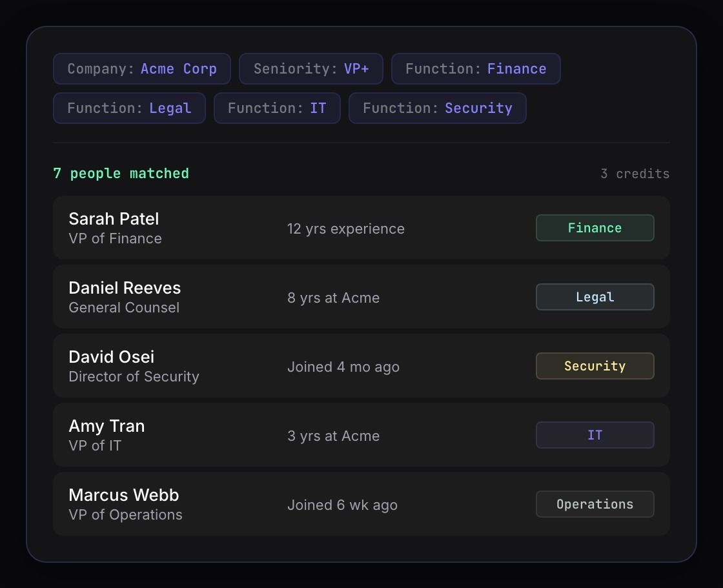Open Marcus Webb's name

pos(123,495)
